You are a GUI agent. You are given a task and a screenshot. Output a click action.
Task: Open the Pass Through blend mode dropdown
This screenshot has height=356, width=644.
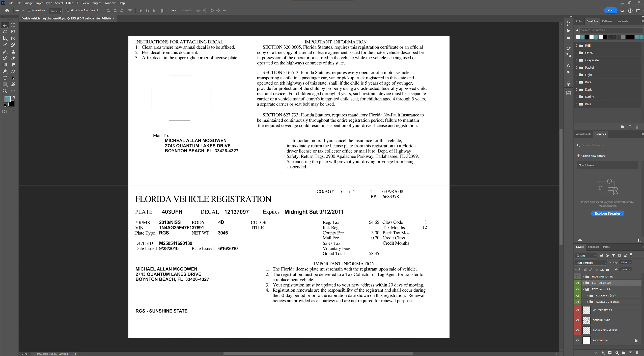pos(591,263)
